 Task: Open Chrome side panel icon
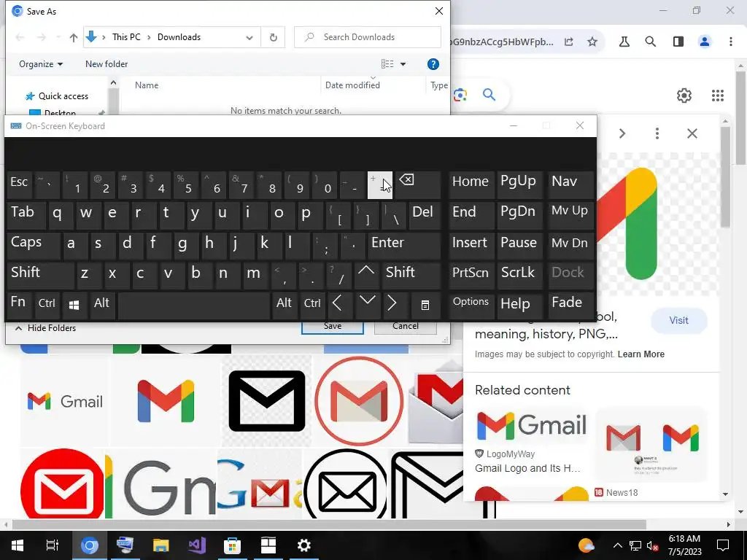tap(678, 42)
